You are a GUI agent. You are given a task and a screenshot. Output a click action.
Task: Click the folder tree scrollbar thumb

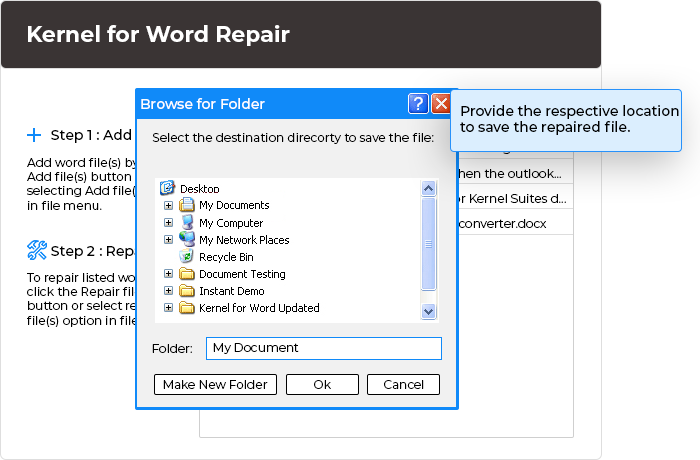[429, 244]
